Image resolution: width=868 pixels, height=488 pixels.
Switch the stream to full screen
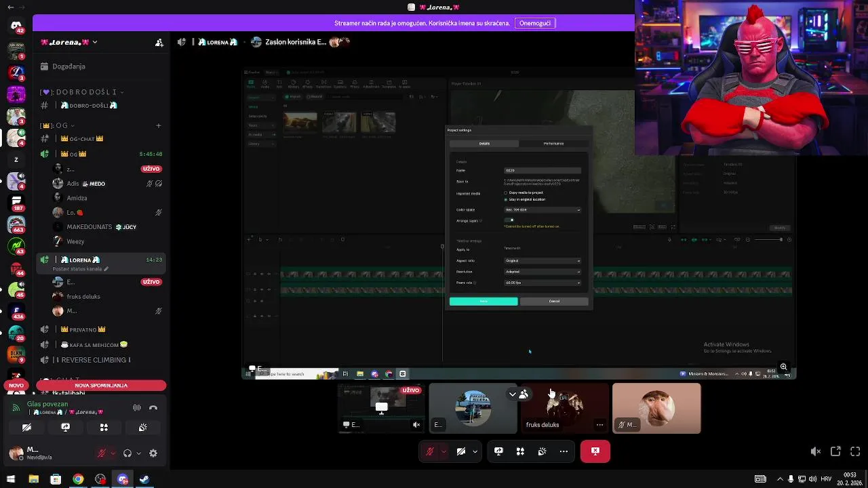coord(855,451)
